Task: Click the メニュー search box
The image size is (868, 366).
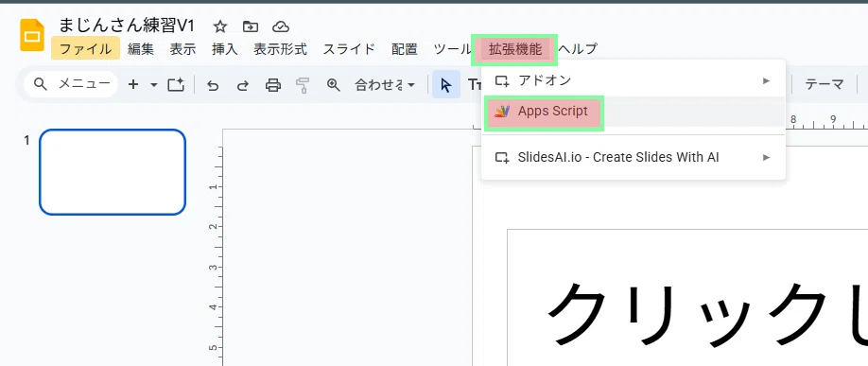Action: tap(71, 84)
